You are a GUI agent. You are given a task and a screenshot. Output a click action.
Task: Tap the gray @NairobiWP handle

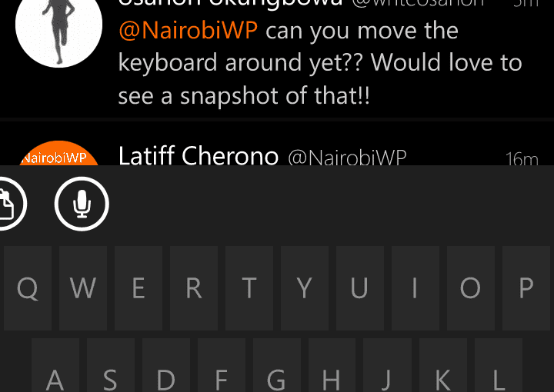[x=347, y=158]
